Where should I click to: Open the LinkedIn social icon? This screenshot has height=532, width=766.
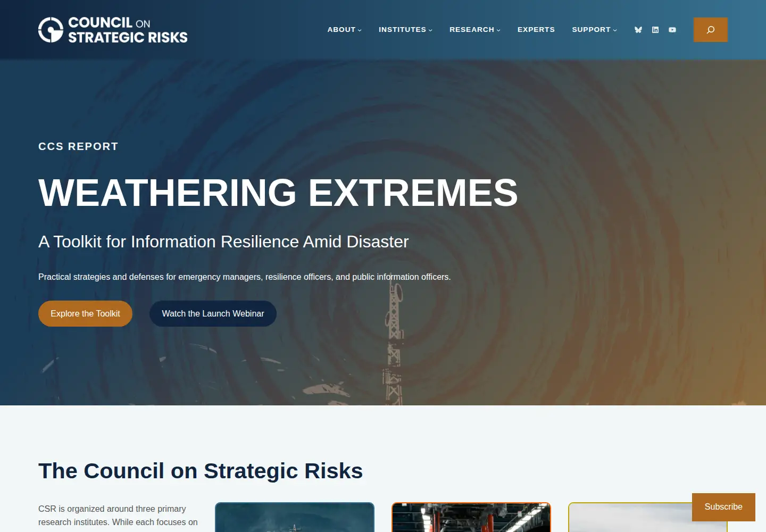tap(655, 30)
